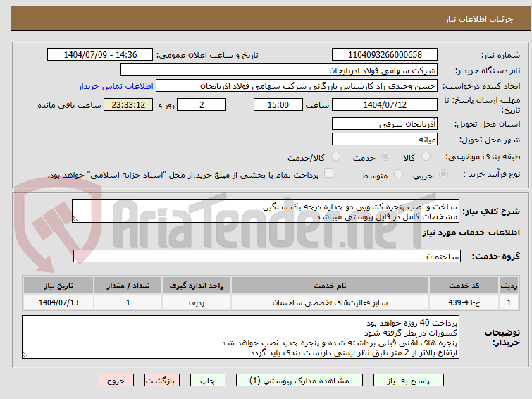Click the ردیف column header
The width and height of the screenshot is (532, 399).
click(x=509, y=286)
